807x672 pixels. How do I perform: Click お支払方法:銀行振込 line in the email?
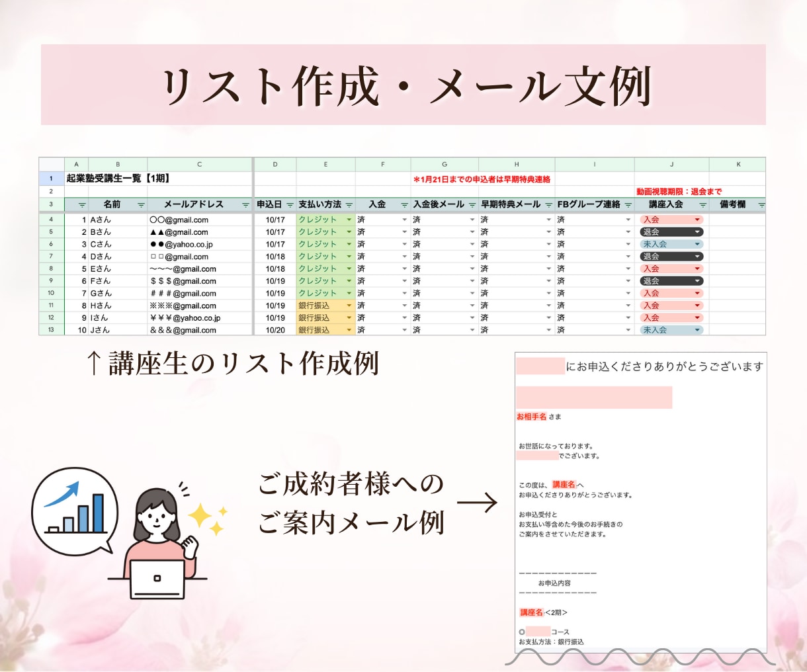[551, 642]
